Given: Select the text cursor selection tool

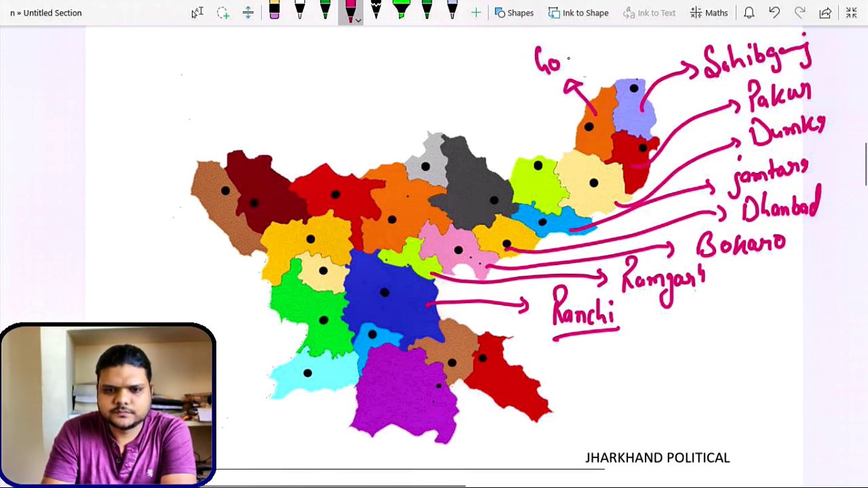Looking at the screenshot, I should [197, 12].
